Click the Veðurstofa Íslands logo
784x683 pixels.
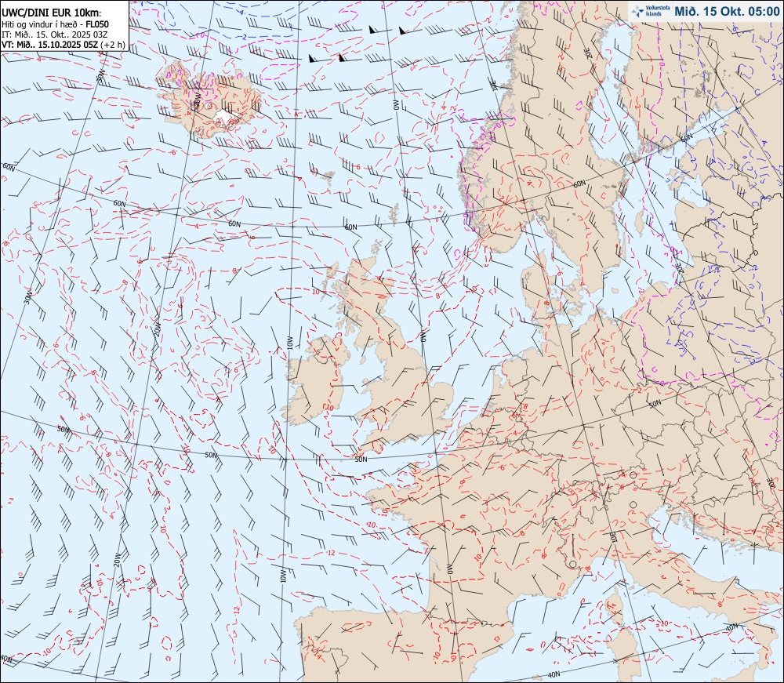tap(651, 11)
